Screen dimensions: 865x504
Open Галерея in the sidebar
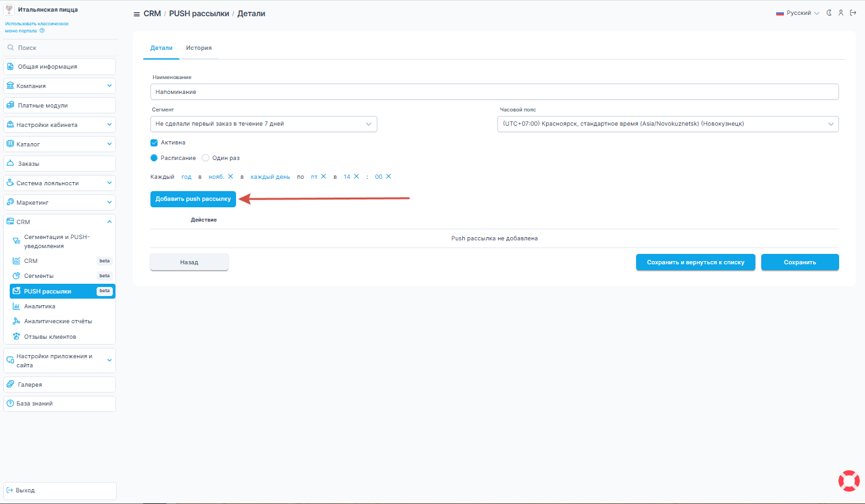coord(60,385)
